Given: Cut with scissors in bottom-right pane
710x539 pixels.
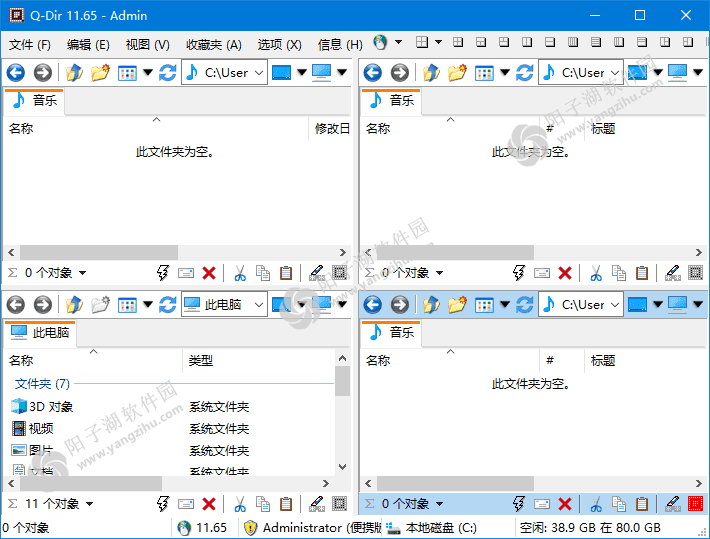Looking at the screenshot, I should 596,504.
